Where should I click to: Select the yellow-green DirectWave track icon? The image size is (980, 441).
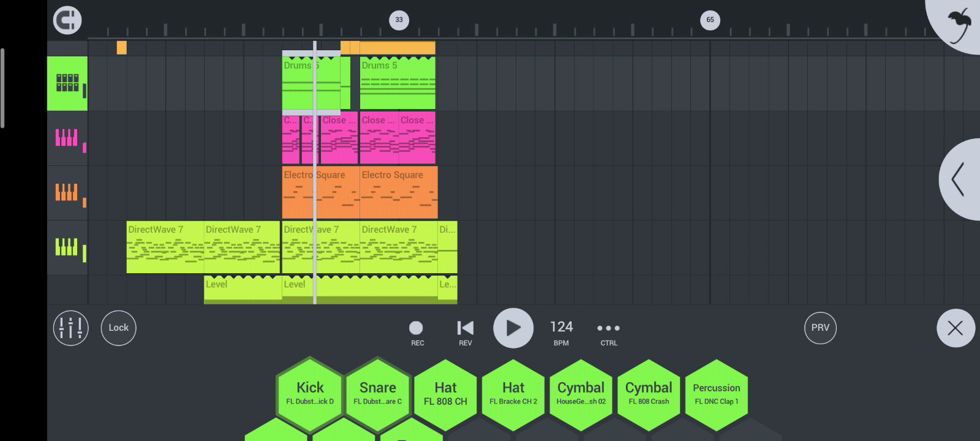(67, 247)
